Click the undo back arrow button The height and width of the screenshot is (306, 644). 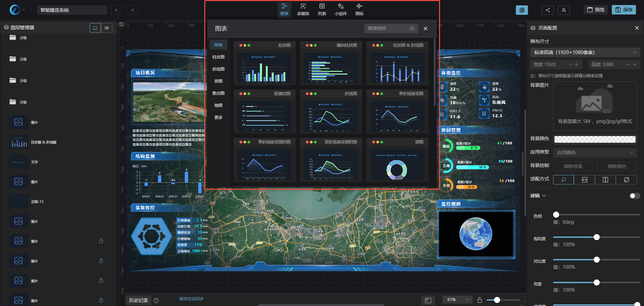point(116,10)
